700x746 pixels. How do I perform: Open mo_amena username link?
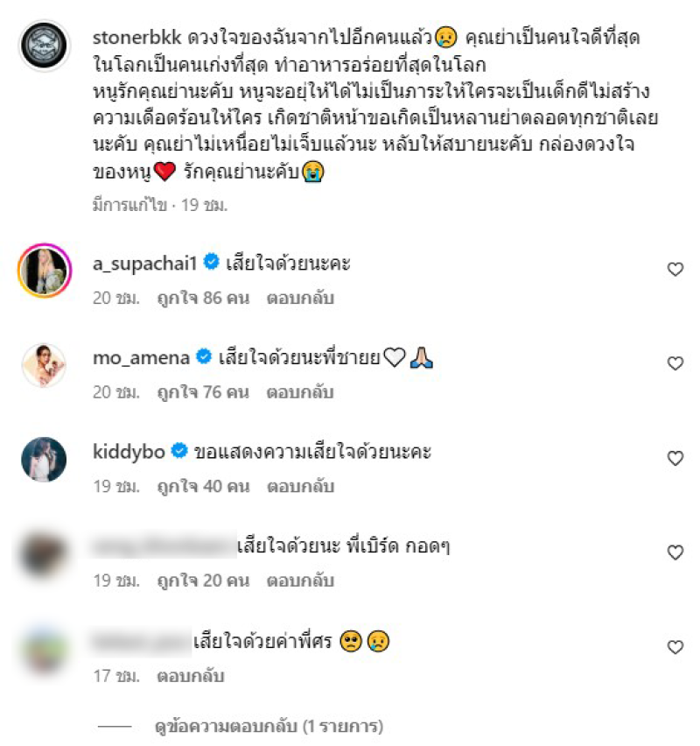click(141, 357)
